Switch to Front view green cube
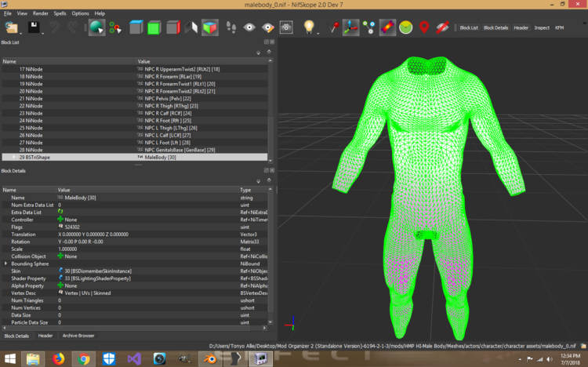The height and width of the screenshot is (367, 588). click(x=154, y=27)
